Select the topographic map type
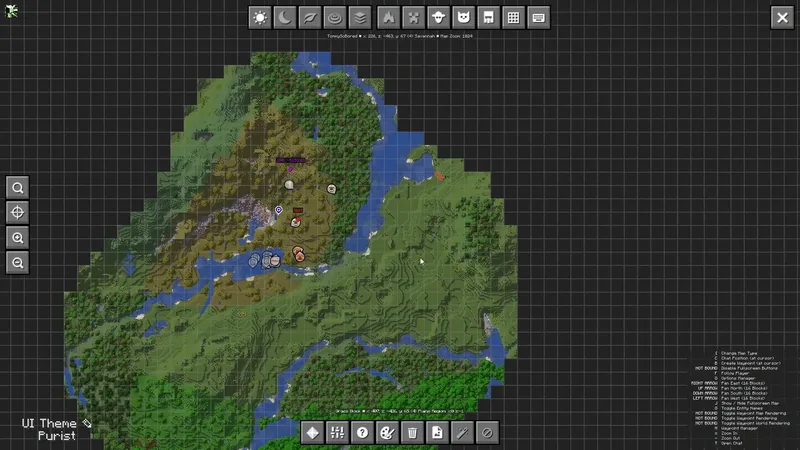The image size is (800, 450). click(x=335, y=18)
